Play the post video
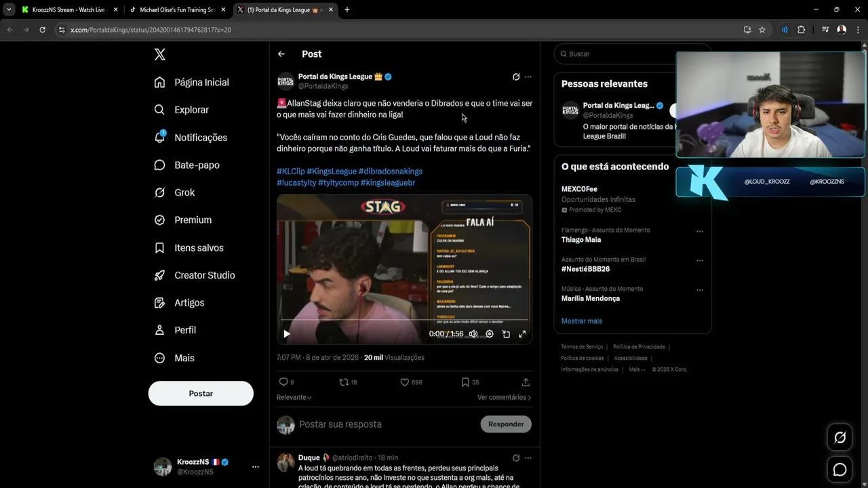Image resolution: width=868 pixels, height=488 pixels. [287, 333]
